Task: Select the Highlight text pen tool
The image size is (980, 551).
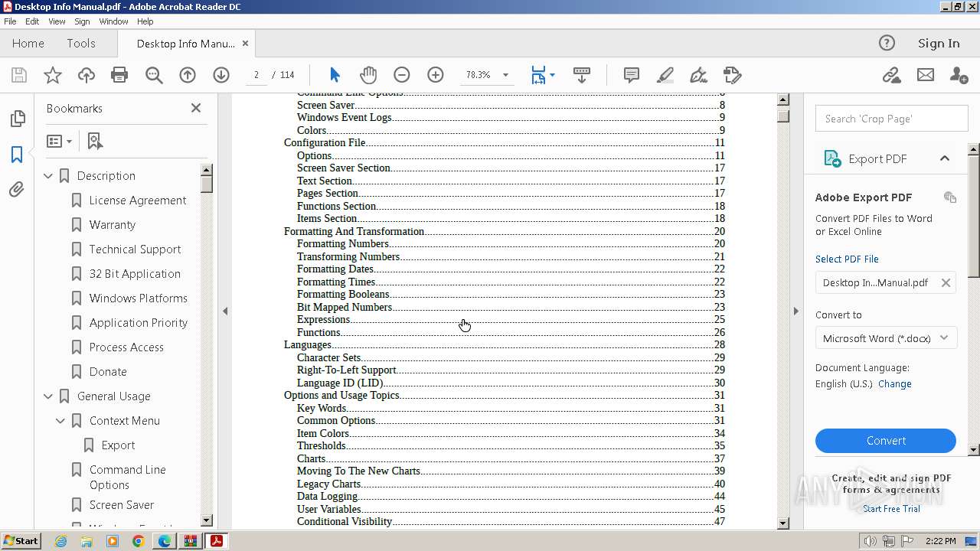Action: pyautogui.click(x=665, y=75)
